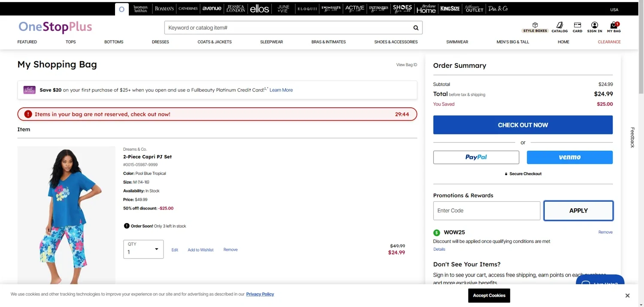Open the Card icon
644x307 pixels.
click(x=577, y=27)
